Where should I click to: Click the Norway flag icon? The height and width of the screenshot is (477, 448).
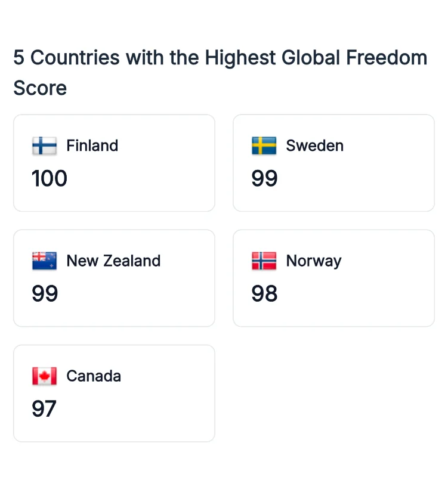tap(264, 261)
